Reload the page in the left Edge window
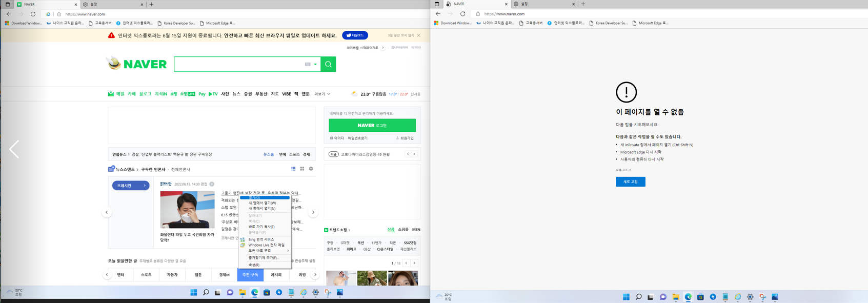The height and width of the screenshot is (303, 868). (x=33, y=14)
